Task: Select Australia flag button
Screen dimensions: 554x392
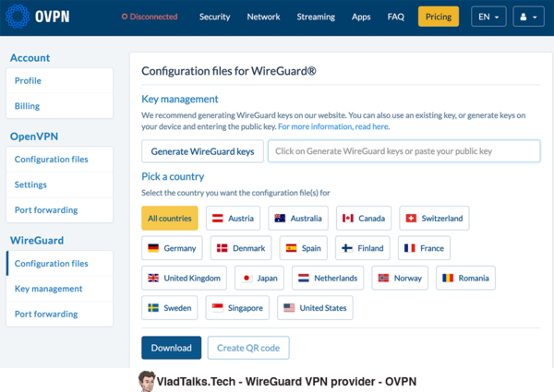Action: (298, 218)
